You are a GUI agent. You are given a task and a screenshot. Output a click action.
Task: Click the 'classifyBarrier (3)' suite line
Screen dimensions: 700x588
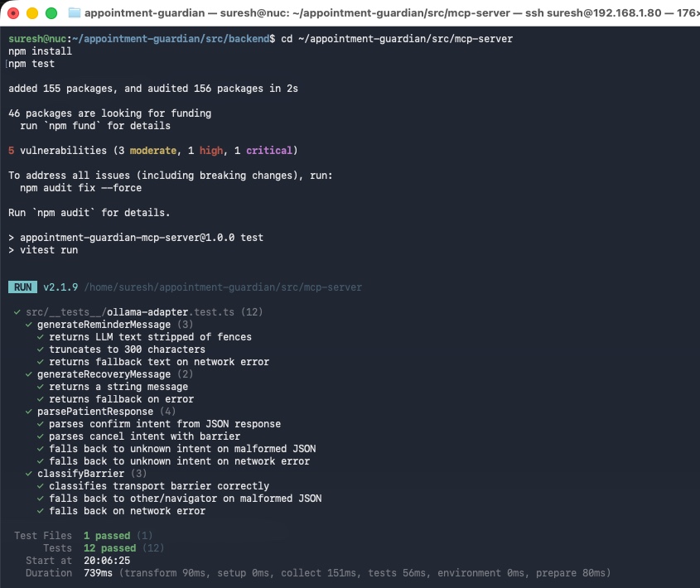[x=92, y=474]
